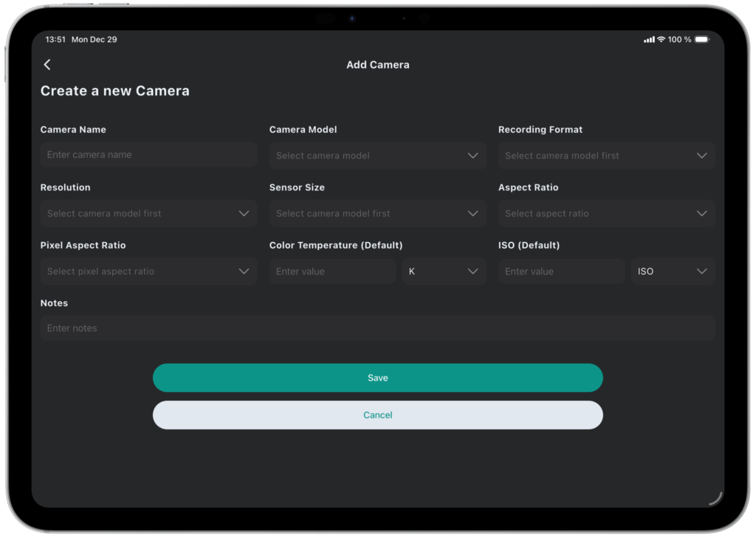The image size is (756, 538).
Task: Click the Color Temperature value field
Action: tap(332, 272)
